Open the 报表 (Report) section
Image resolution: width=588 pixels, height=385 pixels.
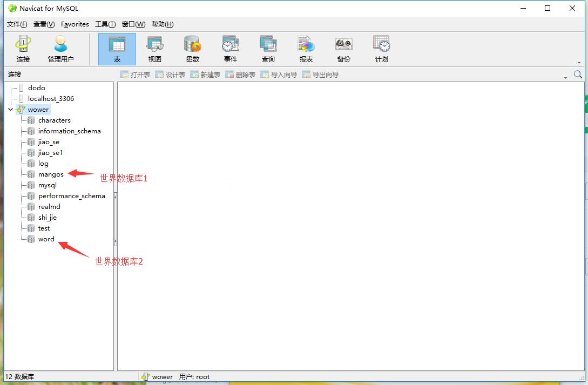306,49
